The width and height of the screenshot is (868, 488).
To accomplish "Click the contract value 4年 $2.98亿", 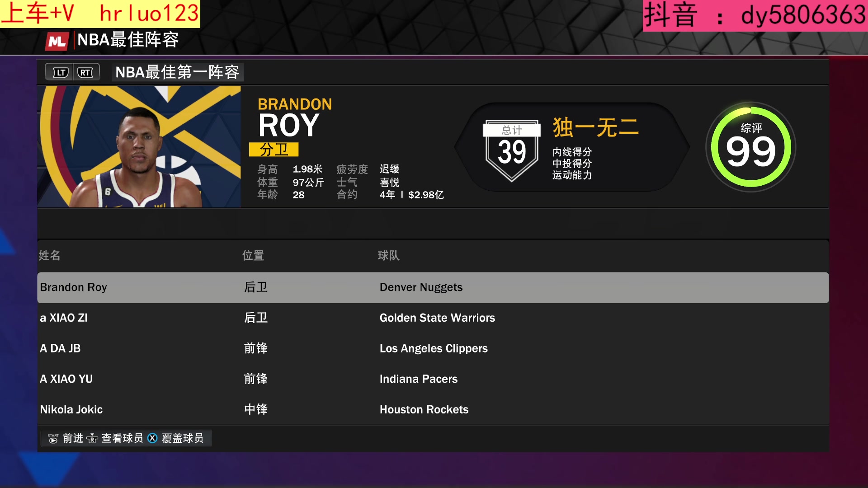I will (411, 195).
